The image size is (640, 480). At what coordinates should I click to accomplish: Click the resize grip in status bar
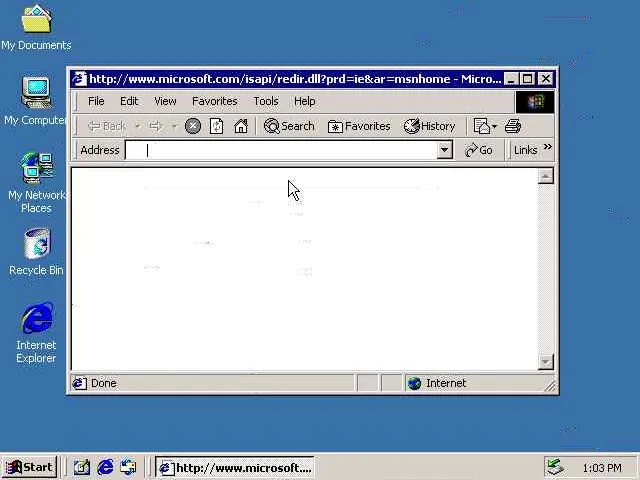pyautogui.click(x=550, y=386)
